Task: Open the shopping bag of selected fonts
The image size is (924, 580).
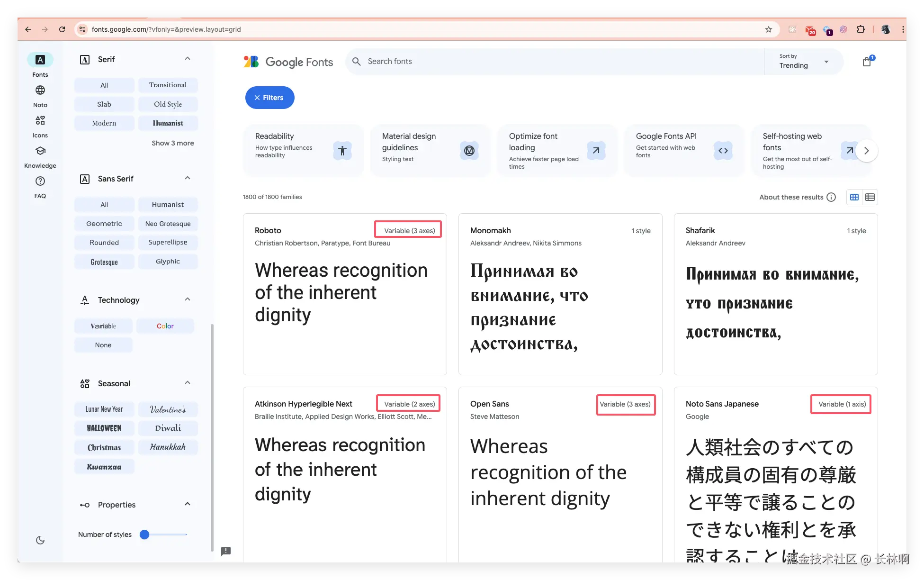Action: click(x=867, y=62)
